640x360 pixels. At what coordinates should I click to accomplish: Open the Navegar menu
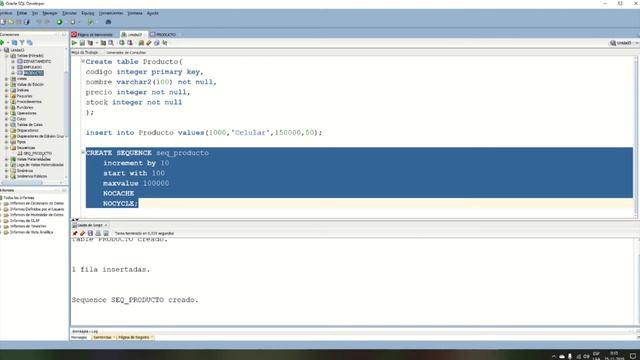(50, 13)
